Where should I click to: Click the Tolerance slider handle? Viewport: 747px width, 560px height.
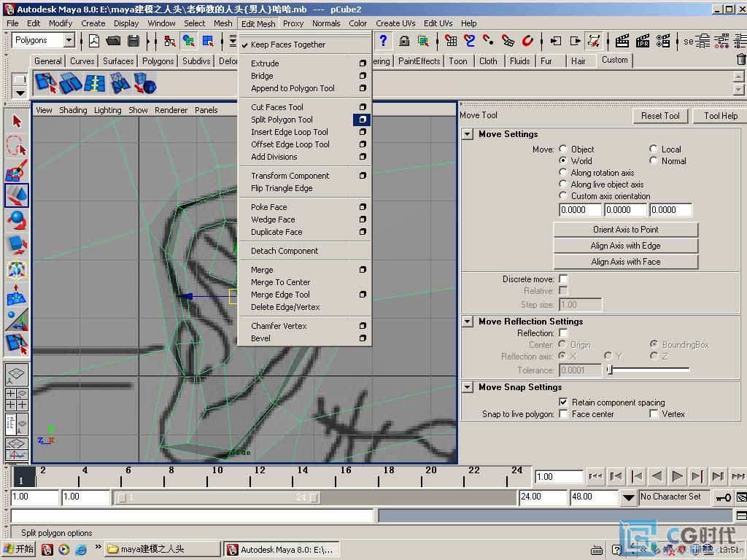pyautogui.click(x=609, y=370)
